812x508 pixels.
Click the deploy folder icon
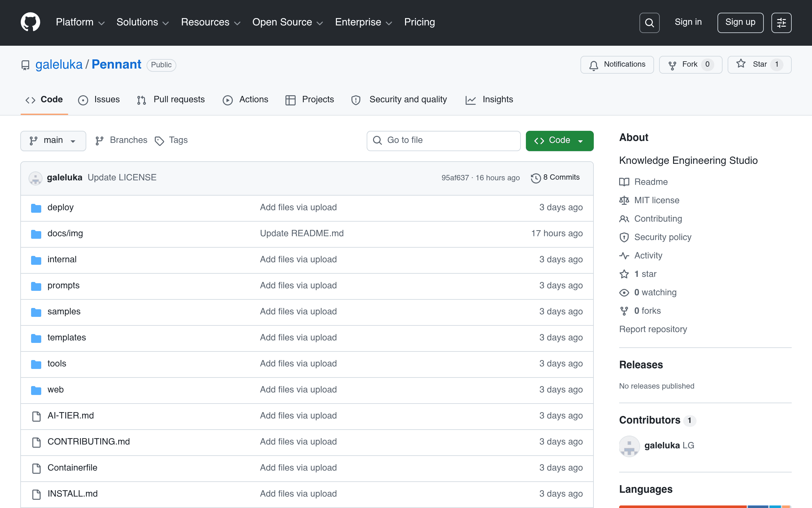click(x=36, y=208)
